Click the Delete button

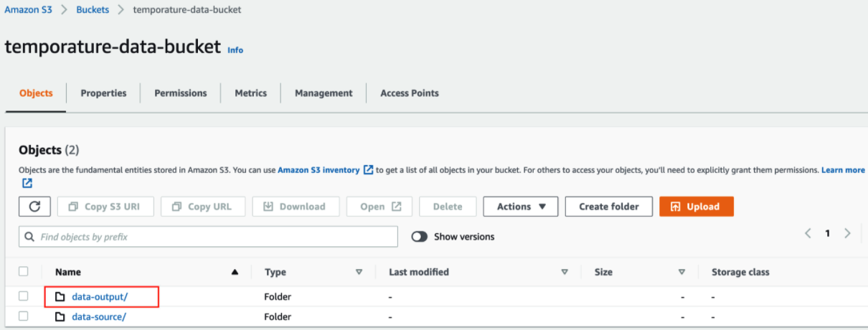(448, 207)
